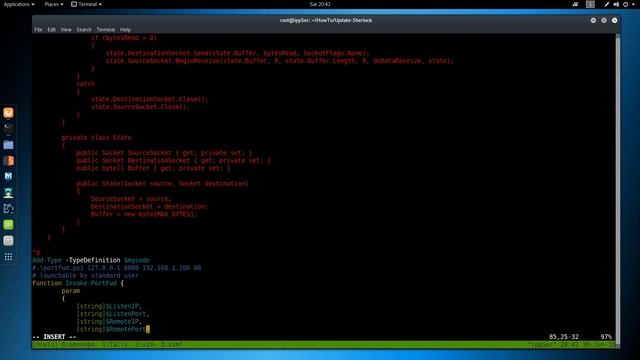Launch the Maltego "M" dock icon
Viewport: 640px width, 360px height.
[8, 176]
